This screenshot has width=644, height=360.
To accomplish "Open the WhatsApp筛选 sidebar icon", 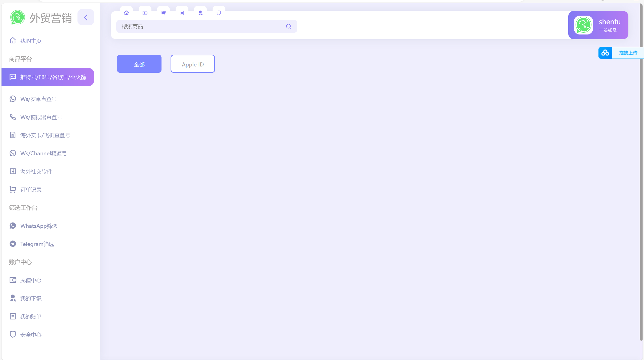I will pos(13,225).
